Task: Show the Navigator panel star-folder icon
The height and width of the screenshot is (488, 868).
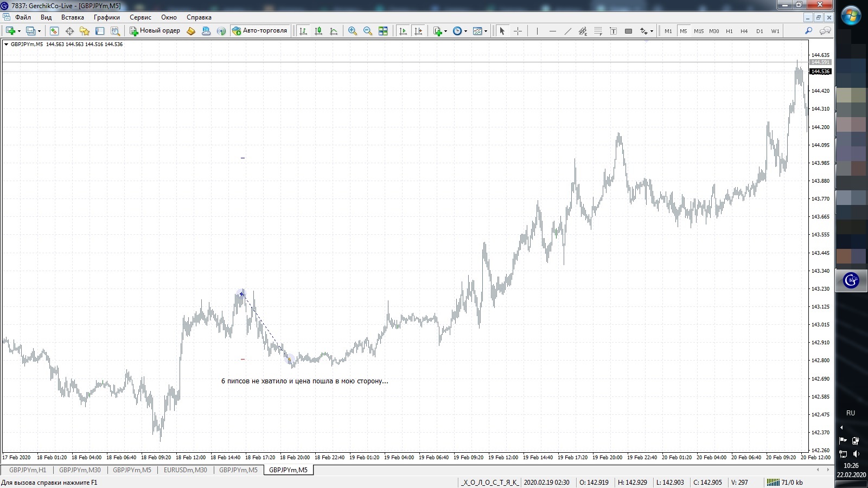Action: tap(85, 31)
